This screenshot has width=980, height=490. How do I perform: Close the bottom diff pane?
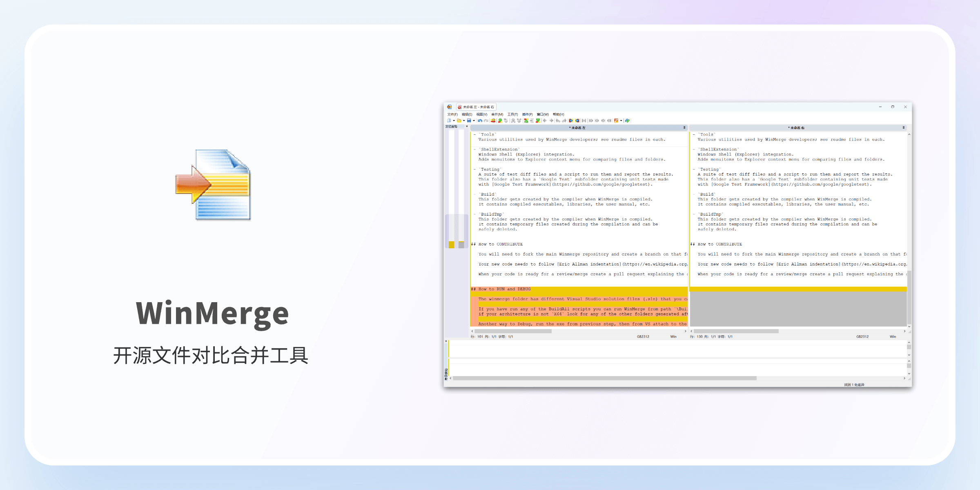pyautogui.click(x=446, y=341)
